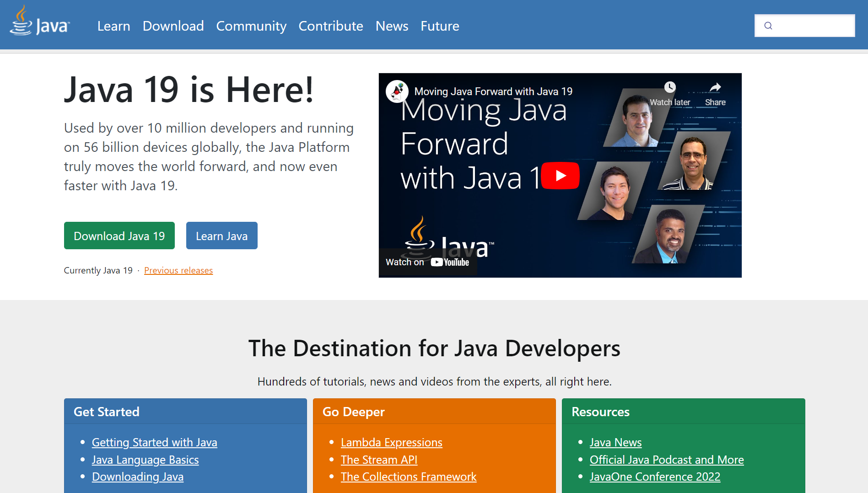
Task: Play the Moving Java Forward video
Action: 560,175
